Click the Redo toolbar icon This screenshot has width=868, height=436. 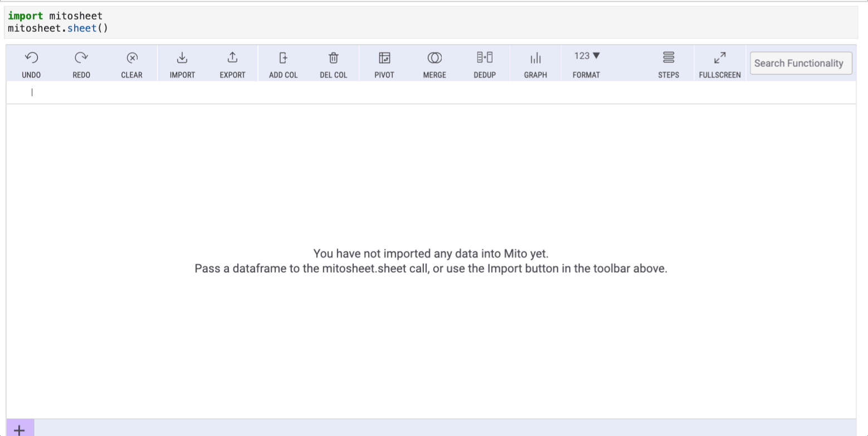tap(81, 57)
